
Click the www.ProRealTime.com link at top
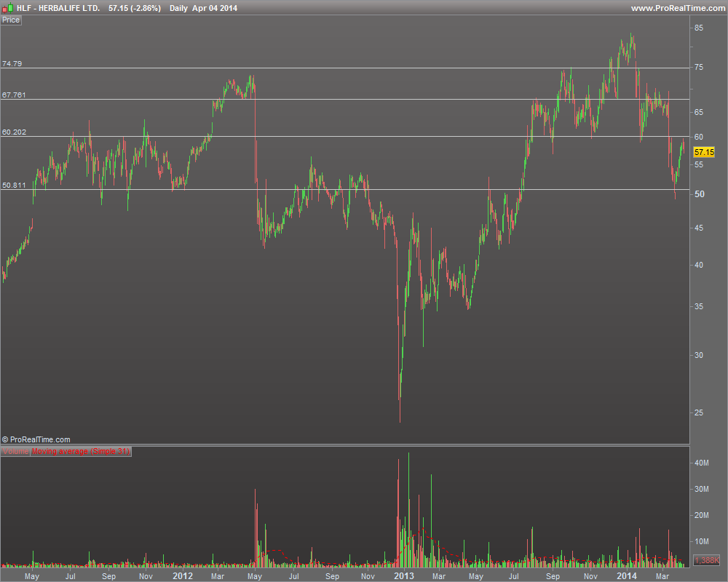coord(678,8)
